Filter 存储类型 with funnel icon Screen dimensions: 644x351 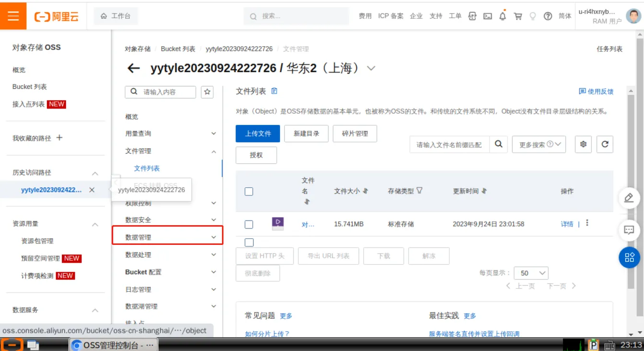coord(420,191)
